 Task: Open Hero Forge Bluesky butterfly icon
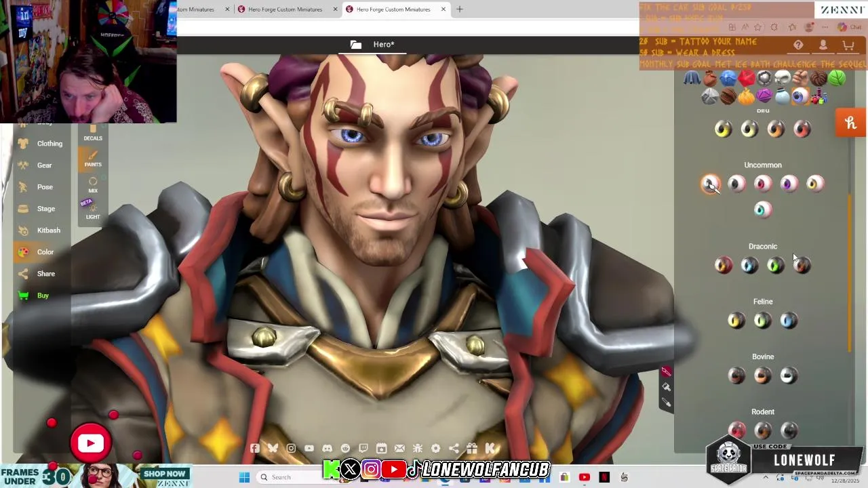click(x=273, y=448)
